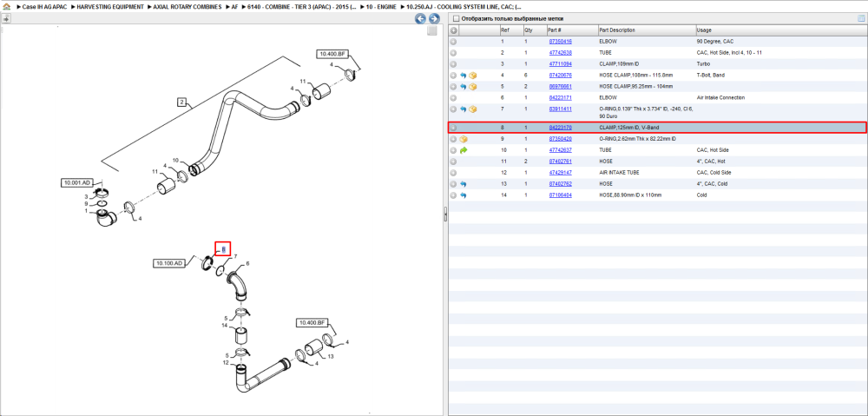Click blue replacement arrow on ref 13 row
The height and width of the screenshot is (416, 868).
(x=464, y=184)
